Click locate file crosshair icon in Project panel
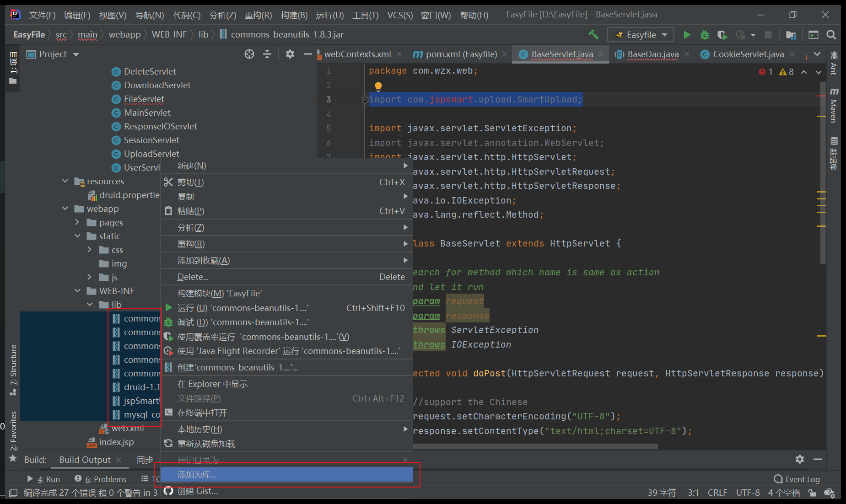The image size is (846, 504). click(x=249, y=54)
